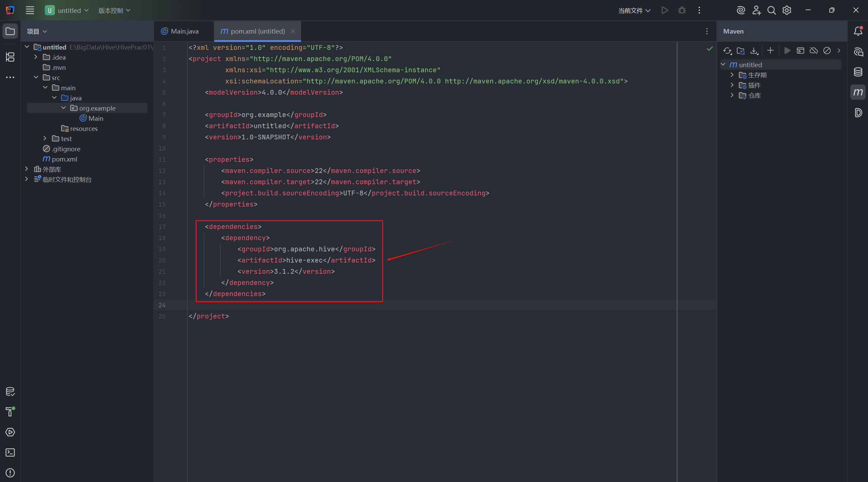868x482 pixels.
Task: Click Download Sources icon in Maven toolbar
Action: point(754,51)
